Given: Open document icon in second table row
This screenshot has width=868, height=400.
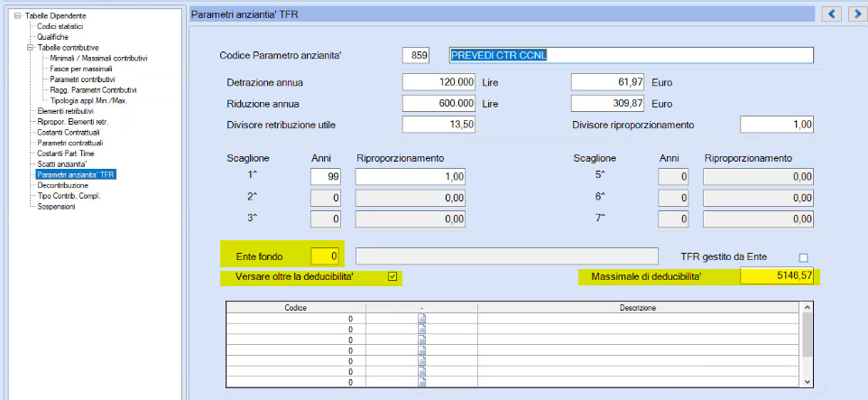Looking at the screenshot, I should coord(421,329).
